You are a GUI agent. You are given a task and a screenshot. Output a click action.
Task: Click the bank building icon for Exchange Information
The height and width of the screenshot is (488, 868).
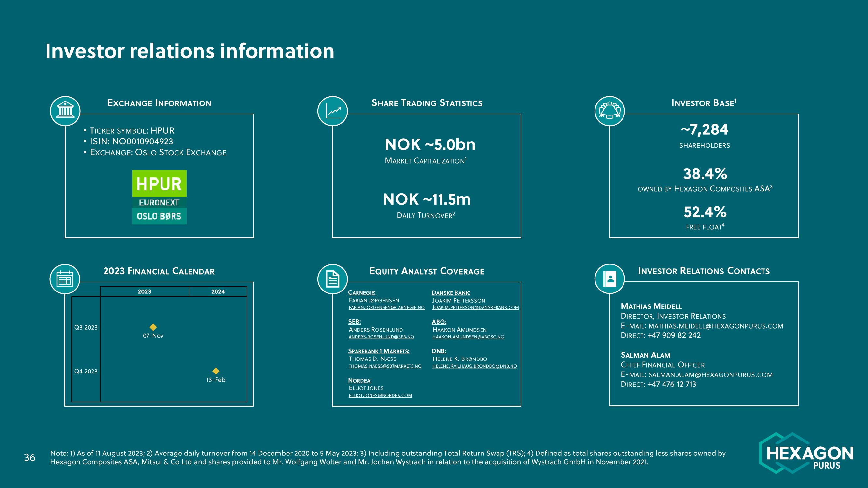pyautogui.click(x=65, y=111)
